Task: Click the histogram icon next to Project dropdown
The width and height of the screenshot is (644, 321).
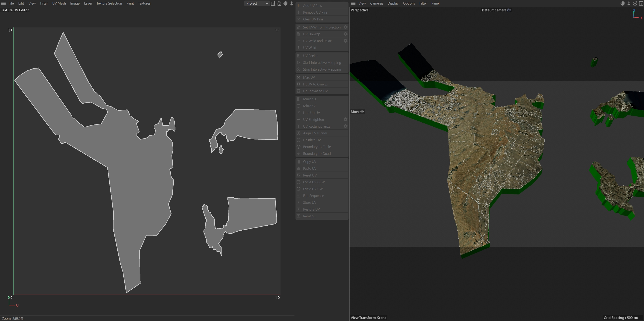Action: (273, 3)
